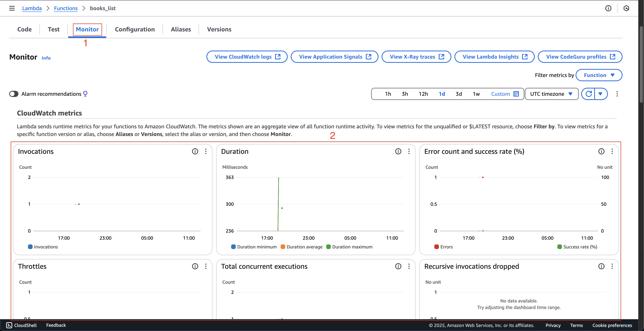Click the Throttles info icon
The height and width of the screenshot is (331, 644).
coord(195,266)
